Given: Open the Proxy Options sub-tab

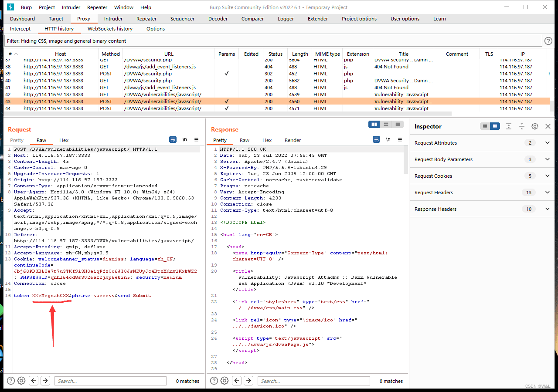Looking at the screenshot, I should (x=156, y=29).
